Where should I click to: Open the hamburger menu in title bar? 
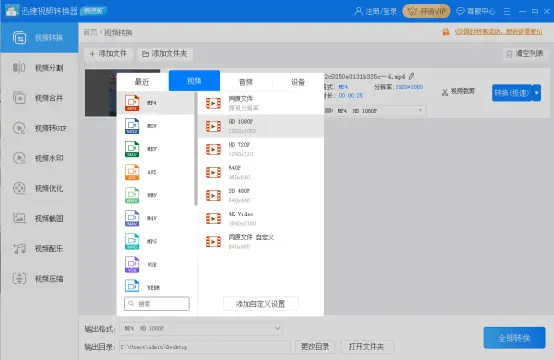pos(507,11)
